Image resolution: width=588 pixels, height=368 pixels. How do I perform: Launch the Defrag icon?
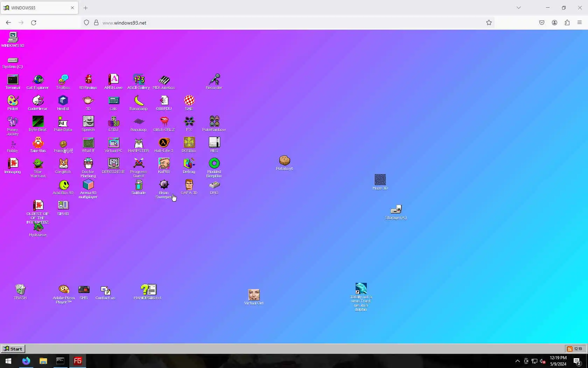[x=189, y=166]
